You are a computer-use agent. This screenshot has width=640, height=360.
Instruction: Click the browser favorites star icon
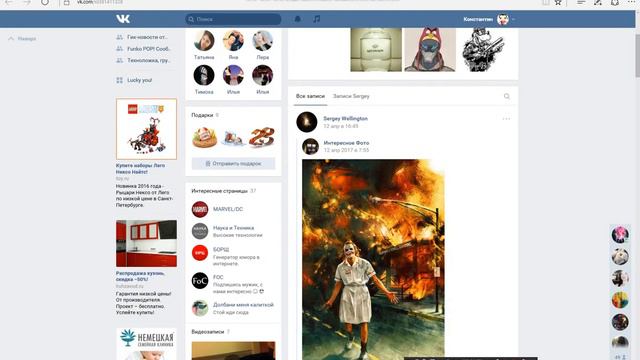click(x=558, y=2)
